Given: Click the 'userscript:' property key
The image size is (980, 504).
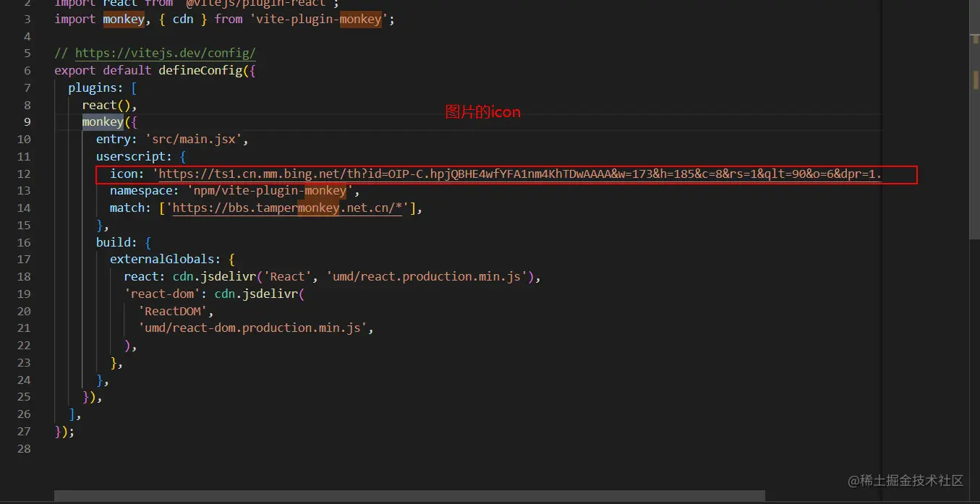Looking at the screenshot, I should 135,157.
